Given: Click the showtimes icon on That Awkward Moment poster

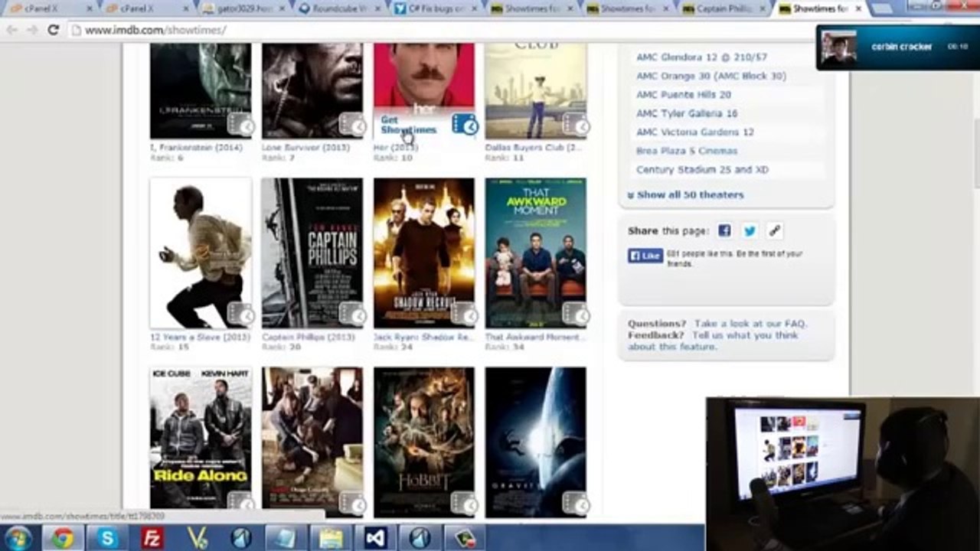Looking at the screenshot, I should point(576,315).
